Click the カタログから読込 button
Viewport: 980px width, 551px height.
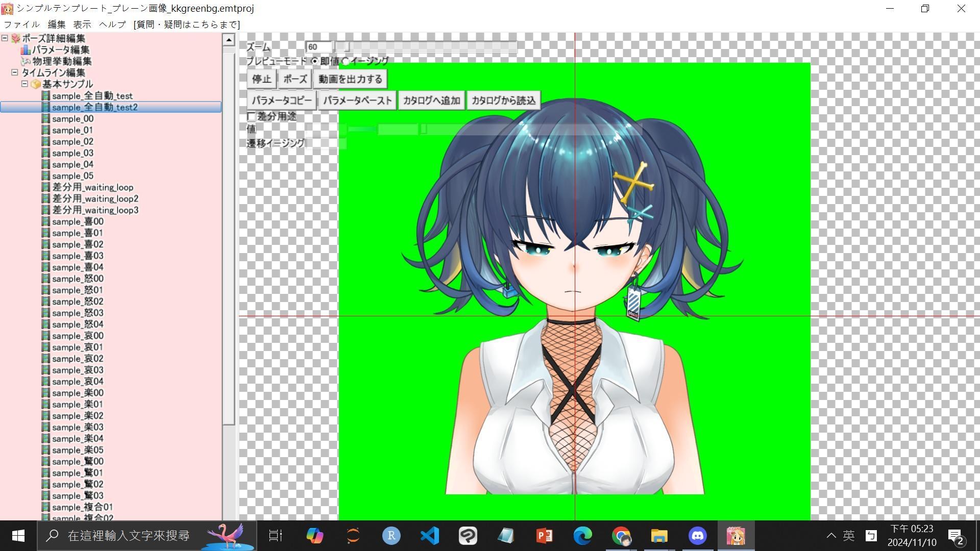coord(503,101)
